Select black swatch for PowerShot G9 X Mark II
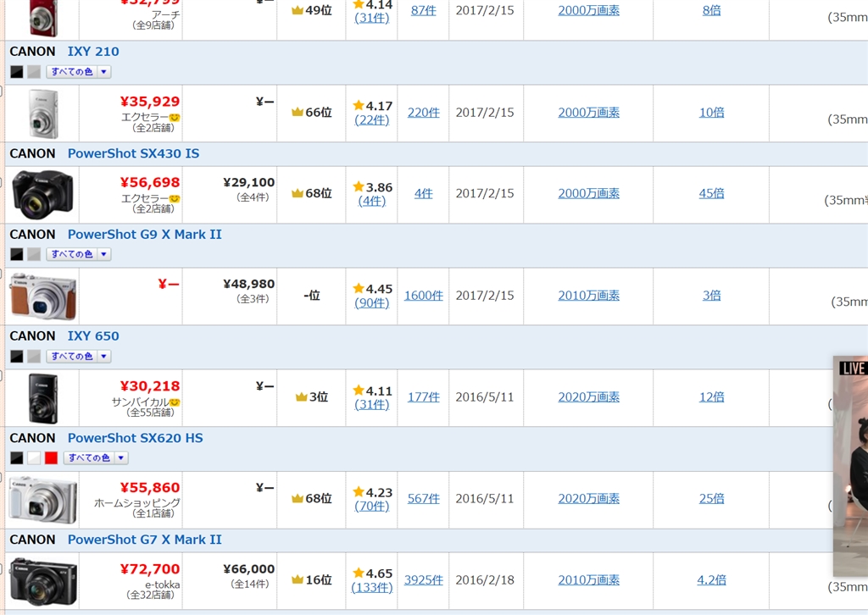 click(17, 254)
